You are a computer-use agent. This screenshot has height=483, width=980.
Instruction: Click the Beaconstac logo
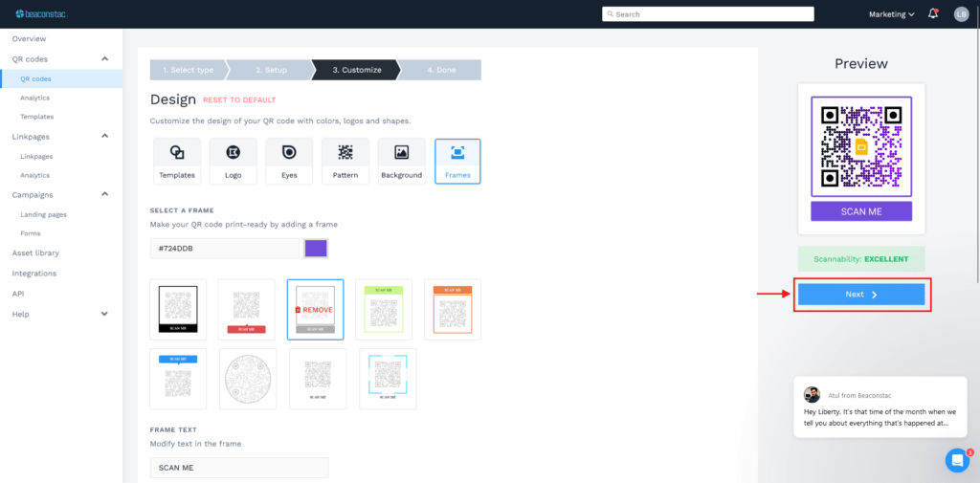[x=41, y=13]
